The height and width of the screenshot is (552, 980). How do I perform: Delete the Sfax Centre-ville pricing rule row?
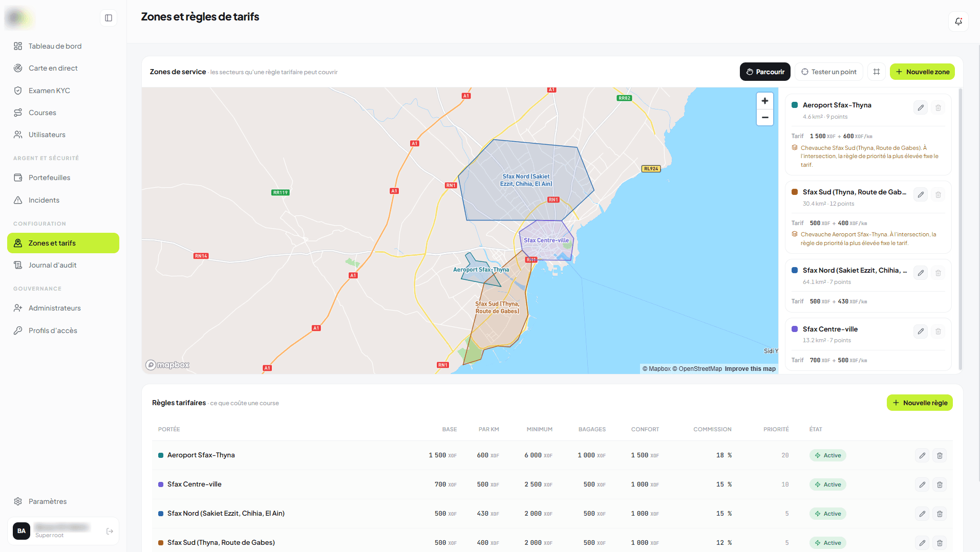pyautogui.click(x=940, y=484)
